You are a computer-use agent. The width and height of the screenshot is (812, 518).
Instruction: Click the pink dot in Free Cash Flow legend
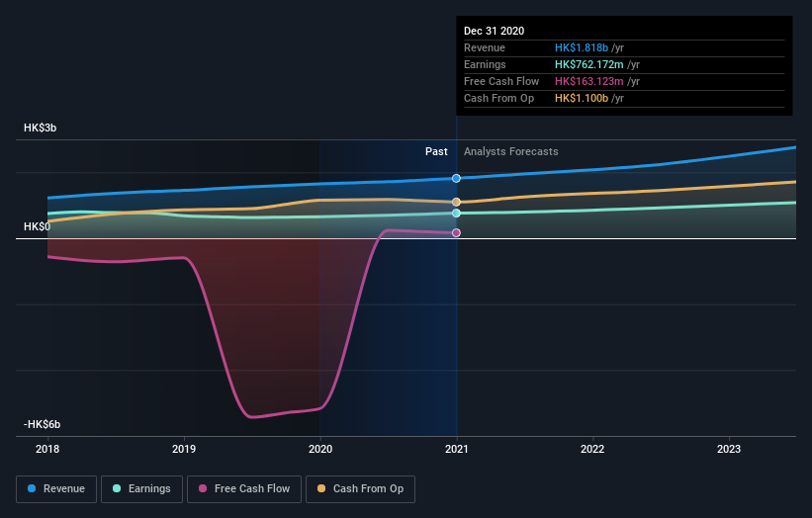(203, 488)
